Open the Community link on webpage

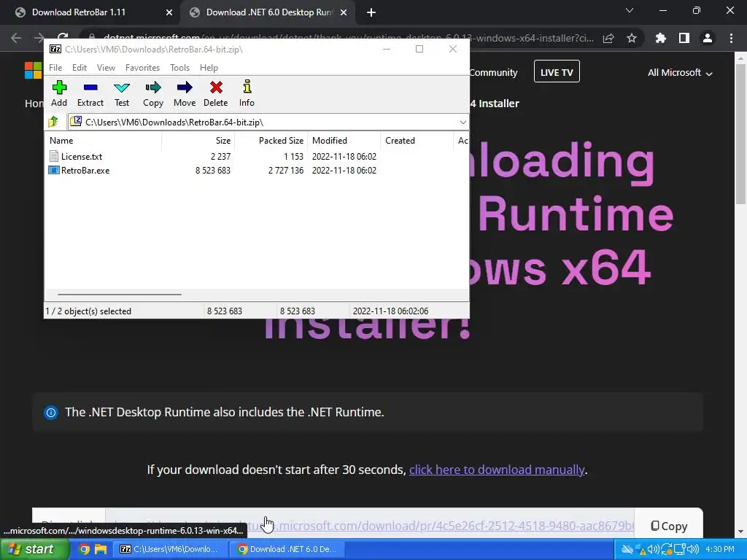493,73
